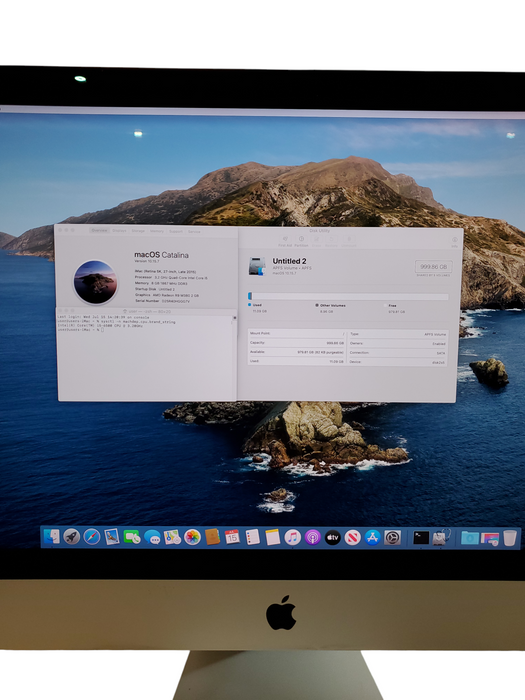
Task: Click the Untitled 2 volume name
Action: (289, 261)
